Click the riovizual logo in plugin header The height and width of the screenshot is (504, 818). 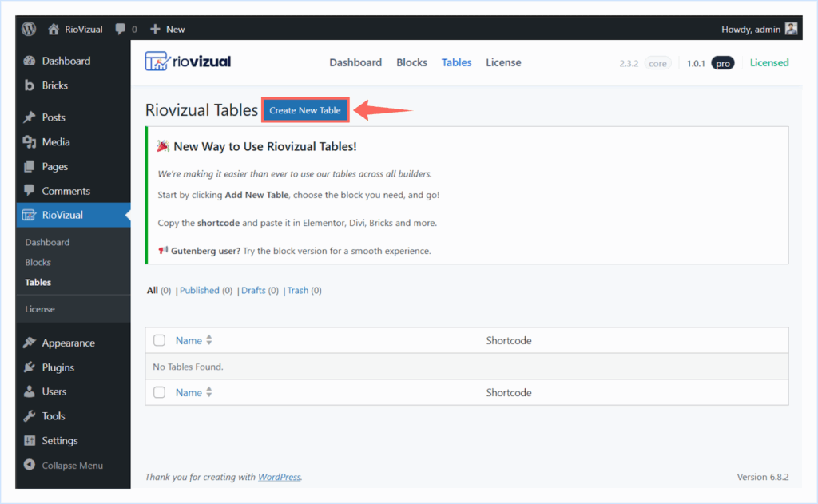[189, 62]
